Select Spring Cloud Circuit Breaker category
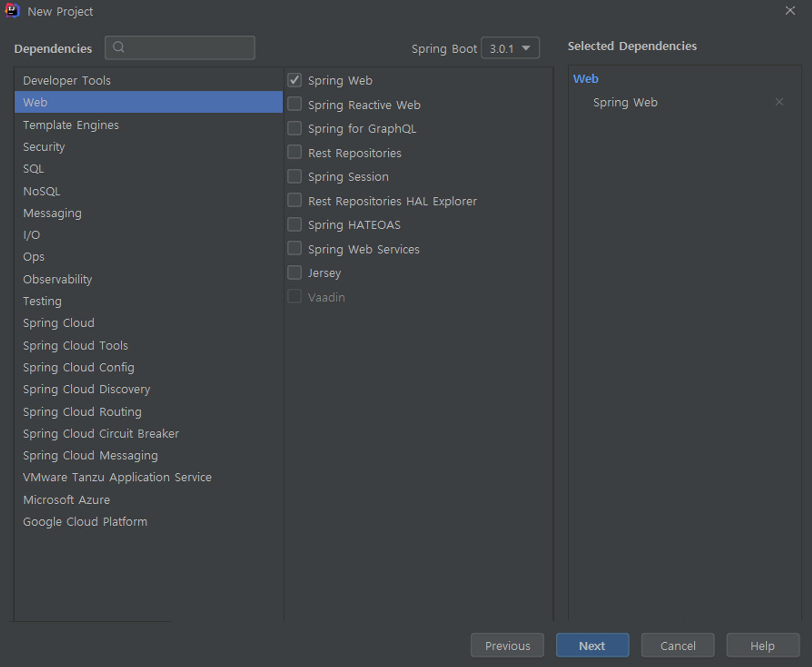812x667 pixels. 101,434
